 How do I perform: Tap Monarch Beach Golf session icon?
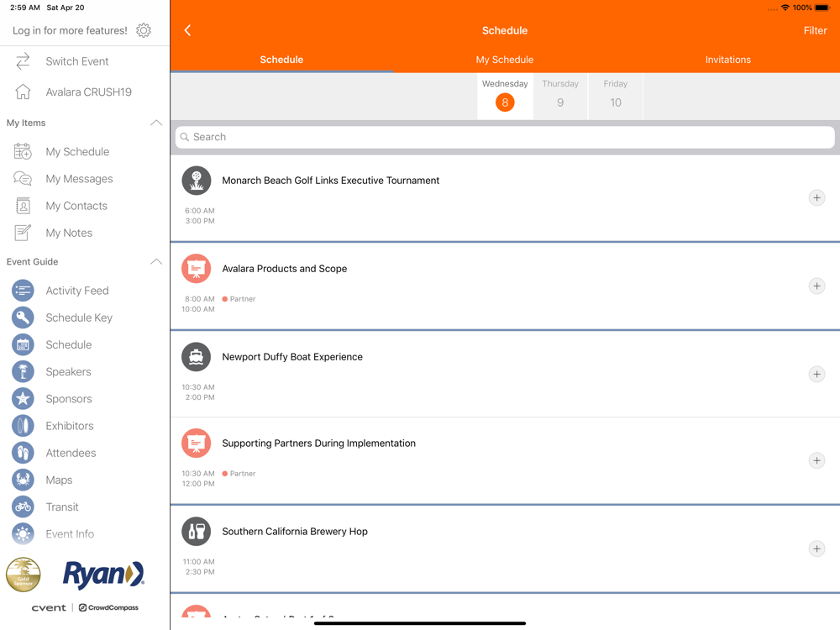(x=197, y=181)
